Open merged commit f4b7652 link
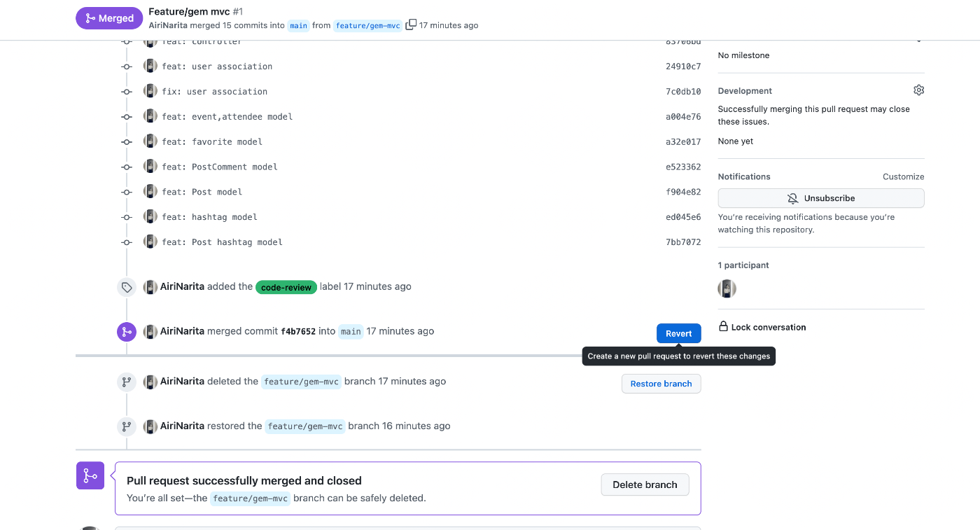The width and height of the screenshot is (980, 530). pyautogui.click(x=298, y=332)
